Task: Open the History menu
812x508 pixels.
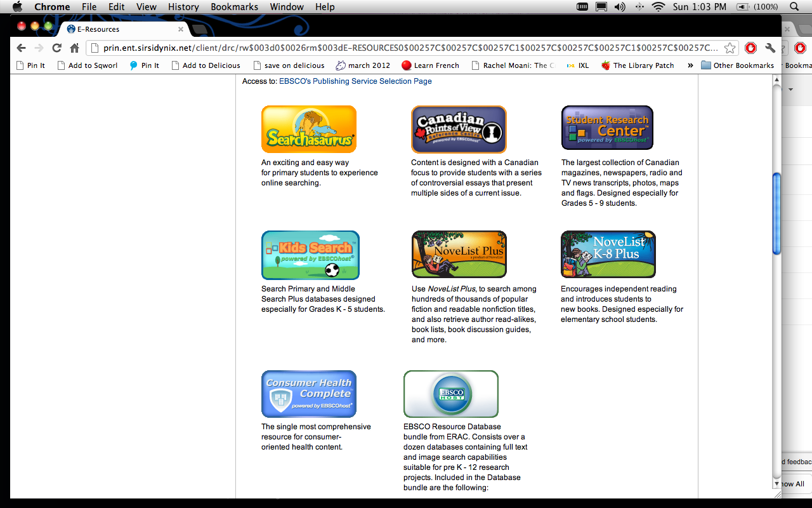Action: (x=183, y=7)
